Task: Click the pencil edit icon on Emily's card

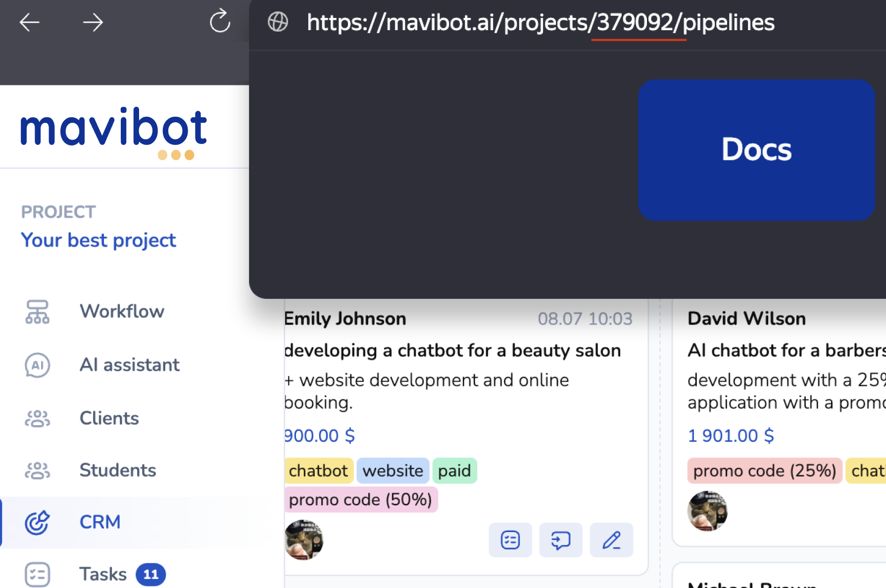Action: [611, 540]
